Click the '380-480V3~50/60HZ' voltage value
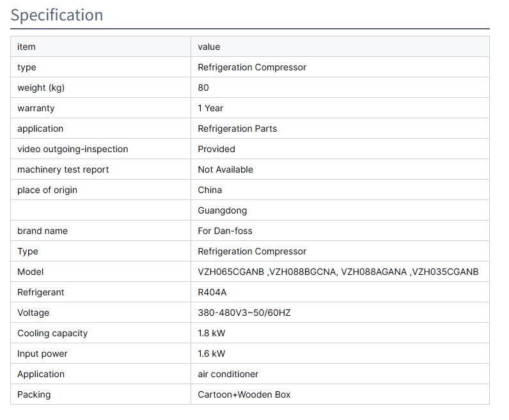The height and width of the screenshot is (420, 509). coord(243,313)
